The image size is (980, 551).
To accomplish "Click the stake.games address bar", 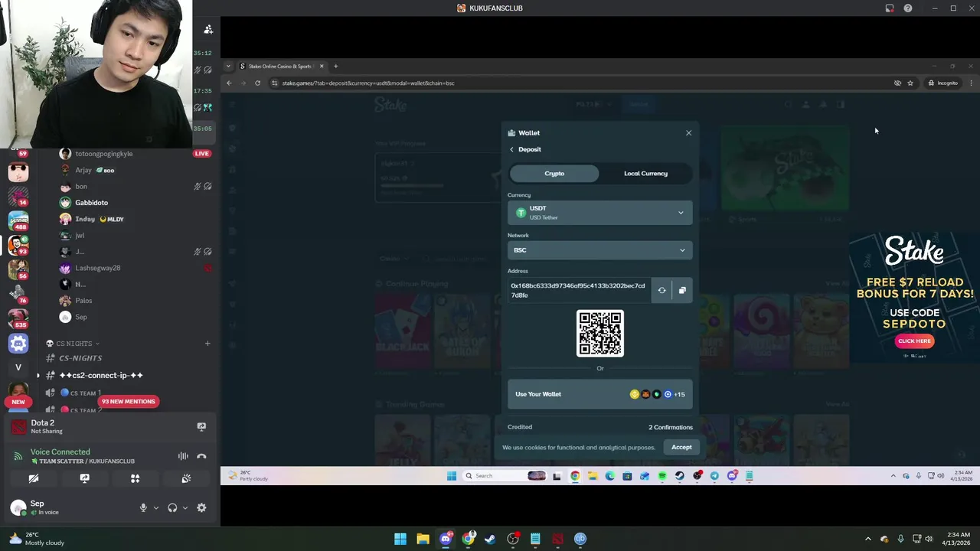I will (582, 83).
